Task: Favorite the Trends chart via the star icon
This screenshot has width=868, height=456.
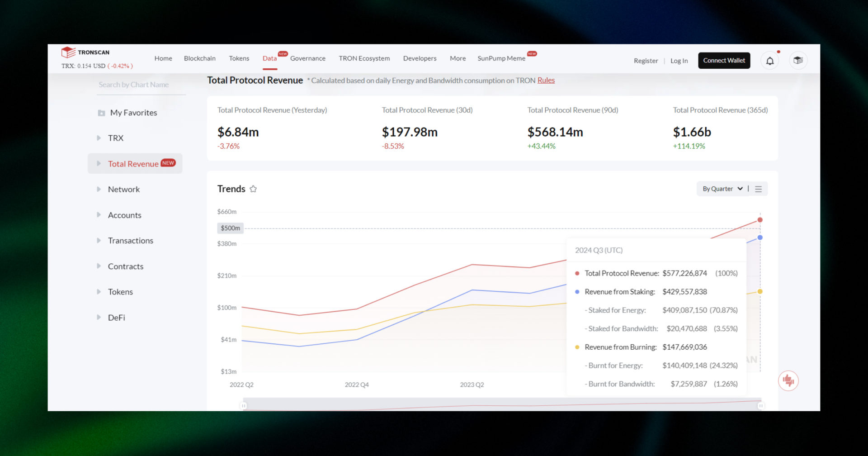Action: point(253,189)
